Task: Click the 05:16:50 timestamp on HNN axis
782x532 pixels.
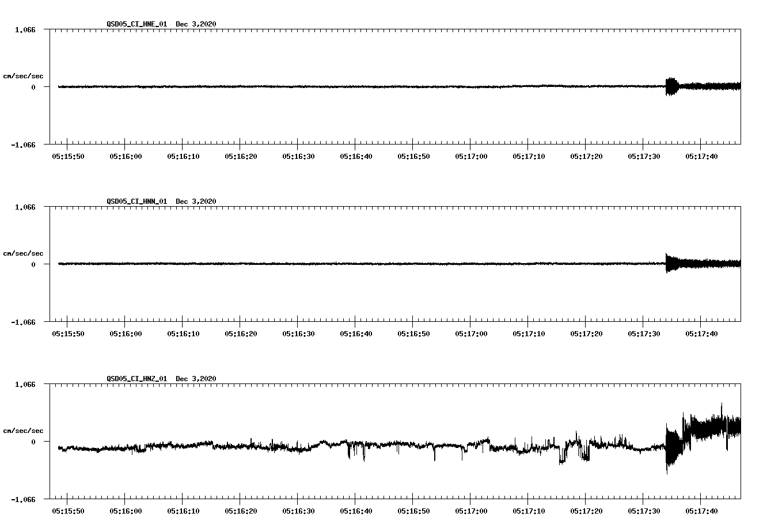Action: [x=413, y=333]
